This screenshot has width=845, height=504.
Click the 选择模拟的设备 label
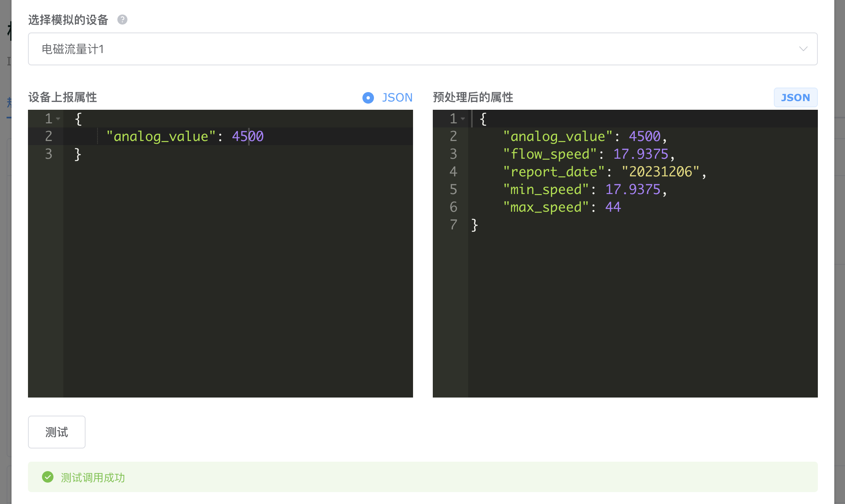pyautogui.click(x=68, y=20)
